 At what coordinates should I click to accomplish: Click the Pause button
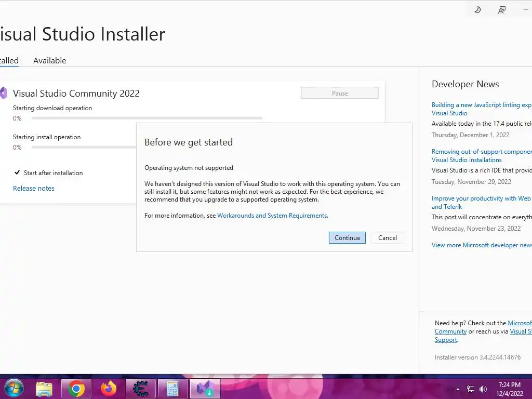[340, 94]
